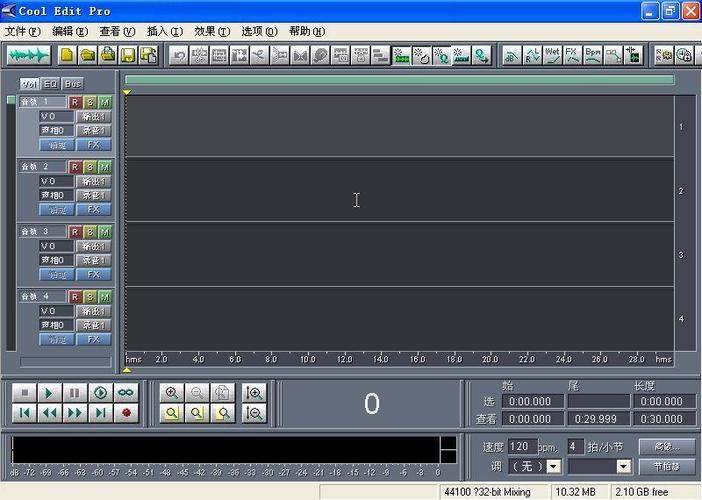Image resolution: width=702 pixels, height=500 pixels.
Task: Undo last action using curved arrow icon
Action: click(x=179, y=56)
